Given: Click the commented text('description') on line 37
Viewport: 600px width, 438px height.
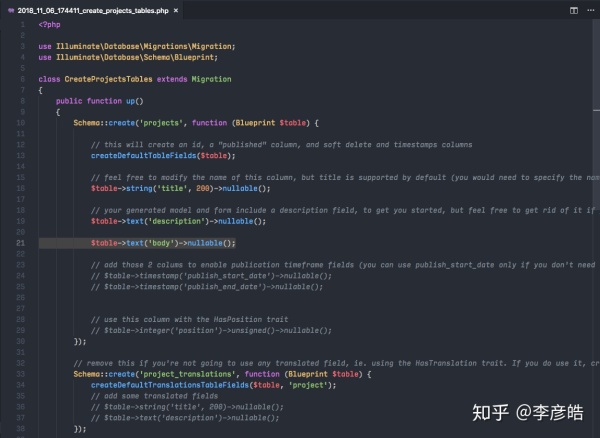Looking at the screenshot, I should coord(185,418).
